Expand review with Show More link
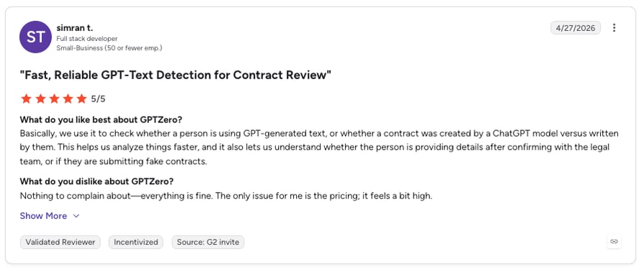Screen dimensions: 644x267 point(43,216)
